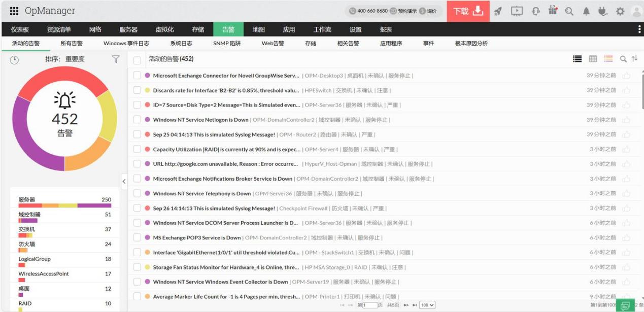The width and height of the screenshot is (644, 312).
Task: Select the 域控制器 51 category row
Action: click(x=64, y=216)
